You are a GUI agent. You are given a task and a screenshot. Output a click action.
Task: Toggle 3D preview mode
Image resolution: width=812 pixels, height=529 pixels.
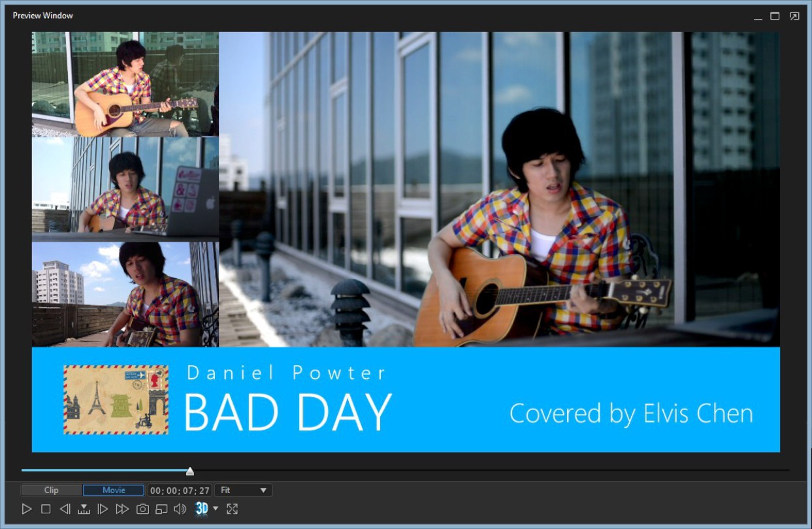pos(202,509)
